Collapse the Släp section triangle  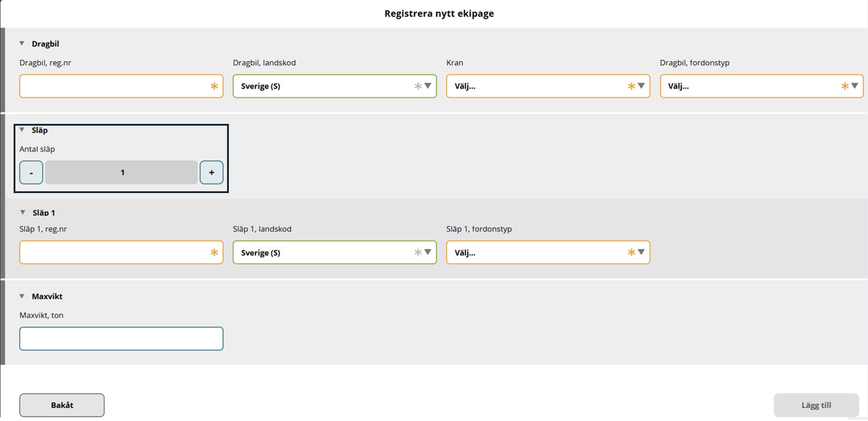[22, 130]
